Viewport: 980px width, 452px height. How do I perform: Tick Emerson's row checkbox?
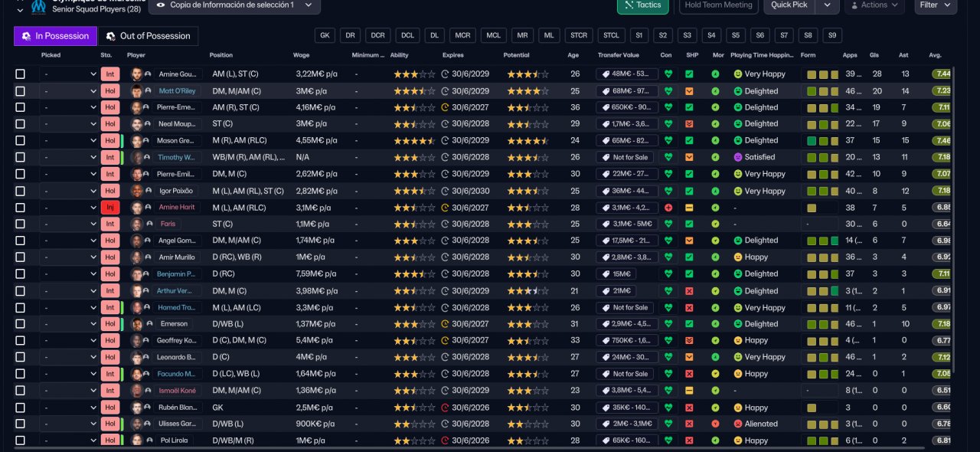pyautogui.click(x=20, y=324)
